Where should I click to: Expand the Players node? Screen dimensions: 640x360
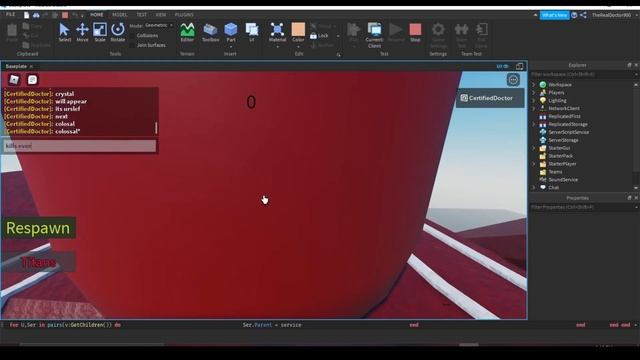pos(534,93)
